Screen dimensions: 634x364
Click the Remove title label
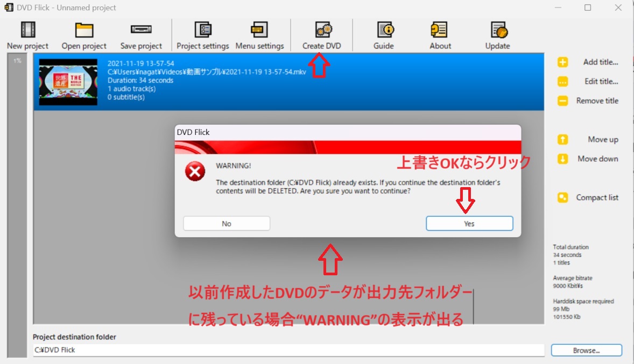pos(597,101)
